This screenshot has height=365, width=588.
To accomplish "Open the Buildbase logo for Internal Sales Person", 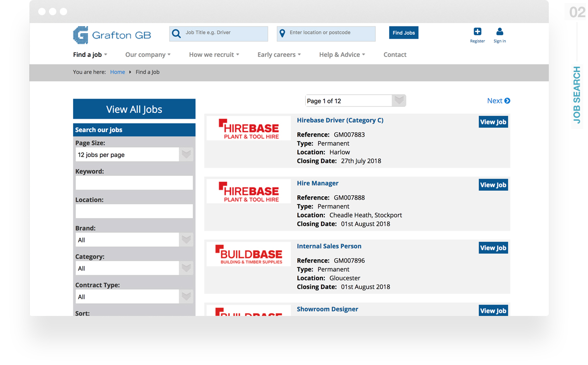I will pyautogui.click(x=248, y=254).
